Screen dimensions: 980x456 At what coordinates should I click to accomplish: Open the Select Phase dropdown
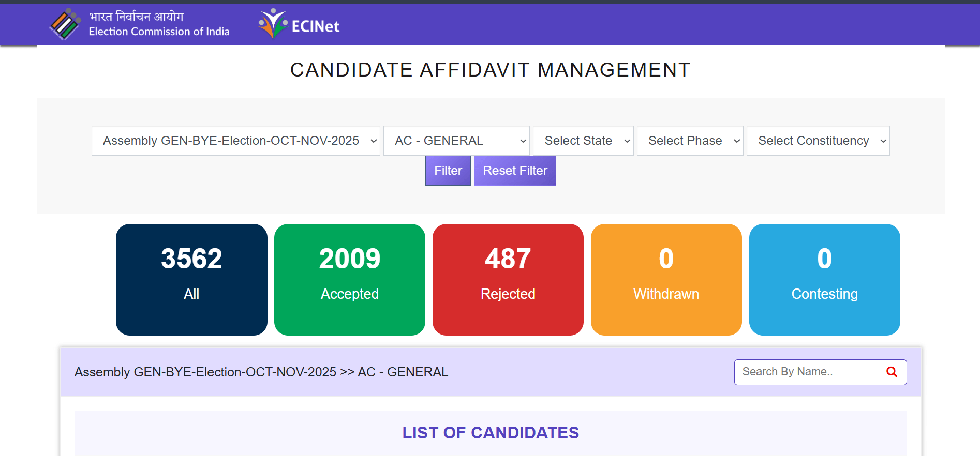(690, 141)
